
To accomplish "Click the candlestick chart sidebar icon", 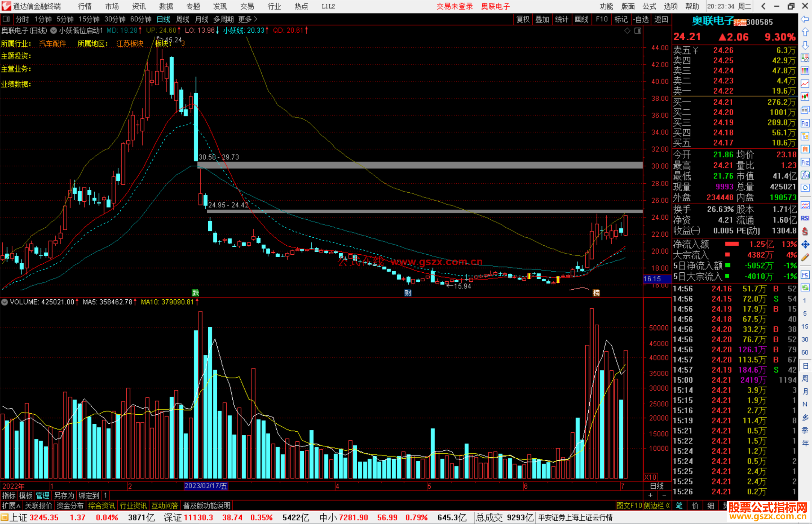I will click(x=805, y=97).
